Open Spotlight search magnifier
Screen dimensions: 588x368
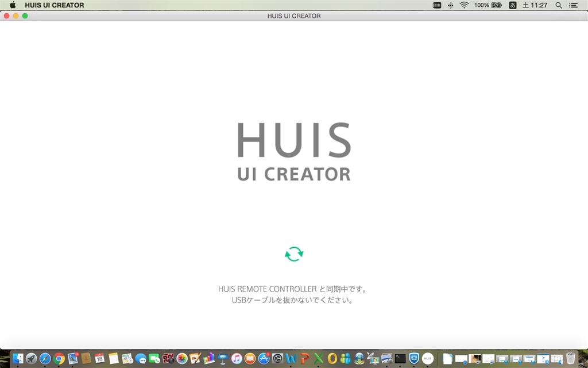tap(559, 5)
